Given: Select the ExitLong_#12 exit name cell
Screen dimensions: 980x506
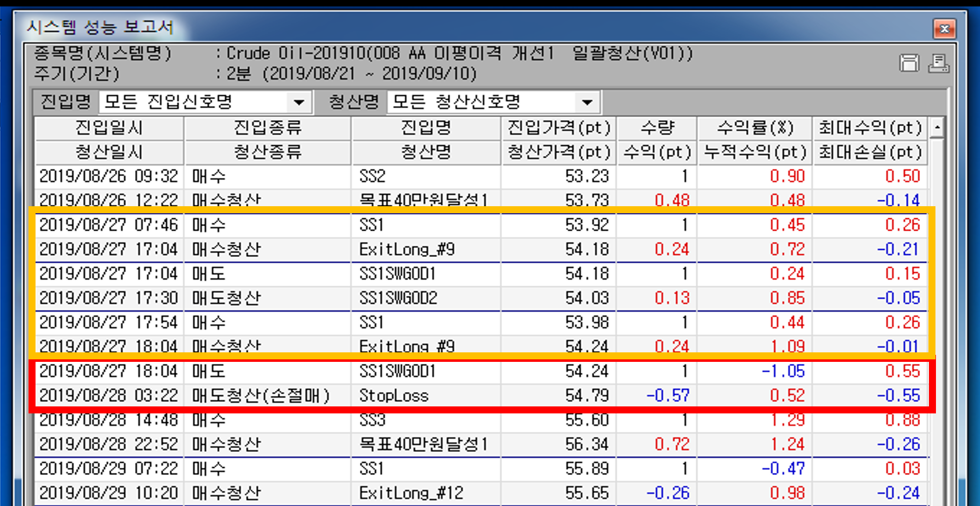Looking at the screenshot, I should click(411, 493).
